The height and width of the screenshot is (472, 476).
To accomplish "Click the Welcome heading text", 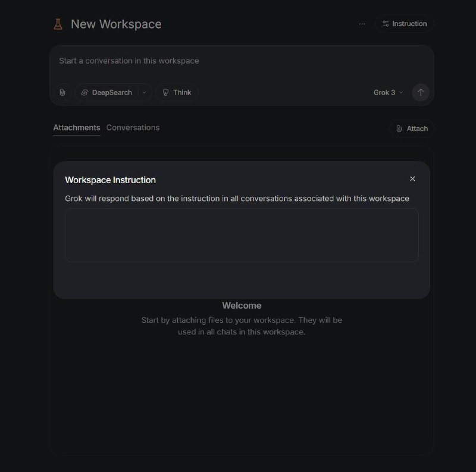I will pyautogui.click(x=242, y=306).
